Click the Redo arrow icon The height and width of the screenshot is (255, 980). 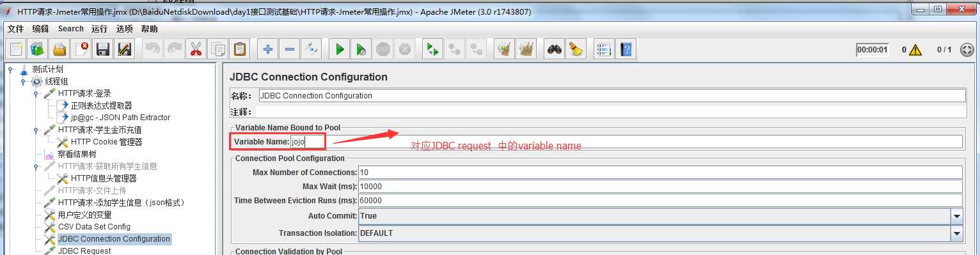pos(174,49)
